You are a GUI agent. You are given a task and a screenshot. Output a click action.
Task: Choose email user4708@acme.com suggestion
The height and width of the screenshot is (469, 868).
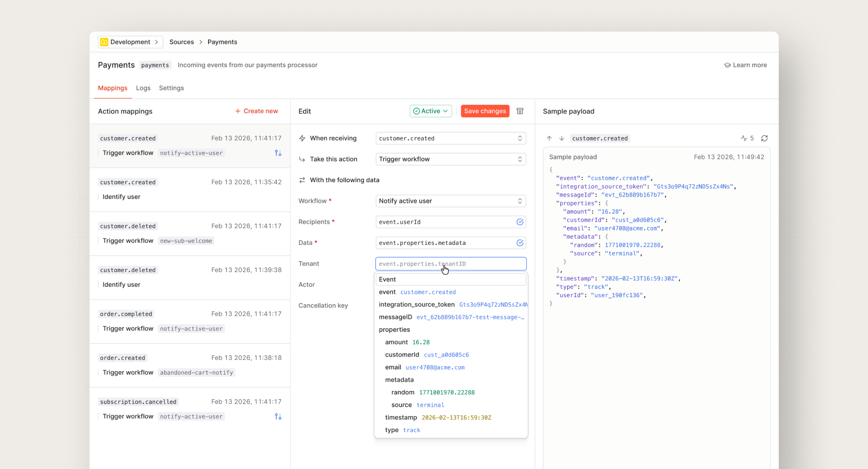451,367
